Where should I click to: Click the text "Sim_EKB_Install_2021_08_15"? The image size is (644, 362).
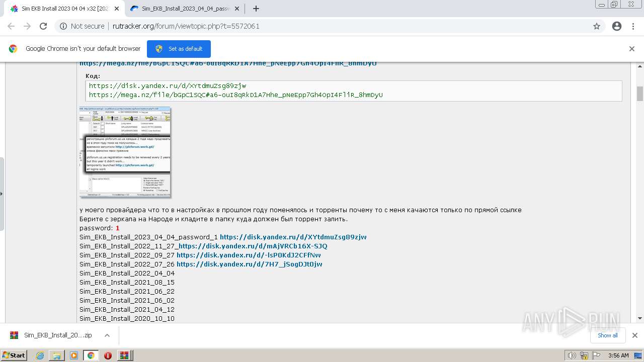(127, 282)
